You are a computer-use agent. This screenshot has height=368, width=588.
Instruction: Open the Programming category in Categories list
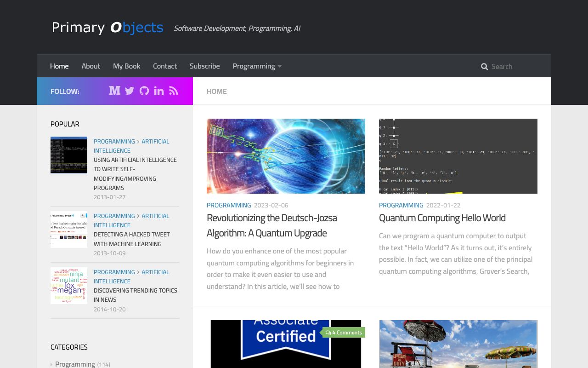coord(75,364)
